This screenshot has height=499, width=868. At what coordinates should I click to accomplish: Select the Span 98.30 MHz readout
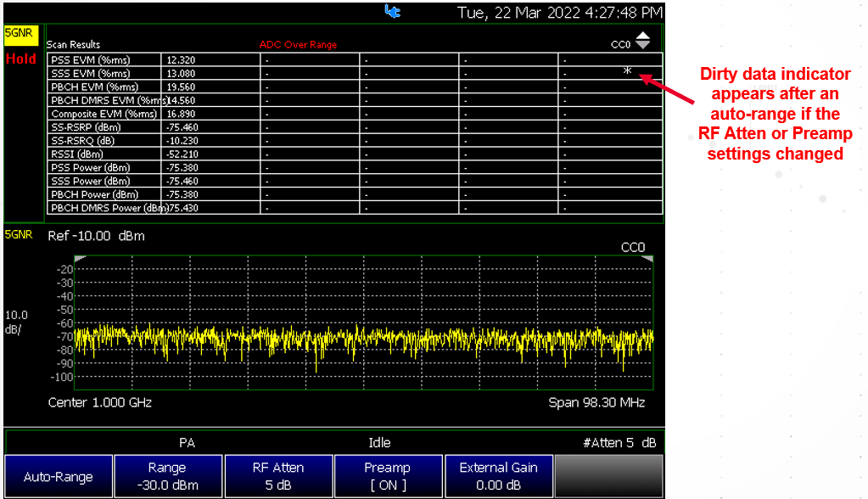(x=596, y=402)
